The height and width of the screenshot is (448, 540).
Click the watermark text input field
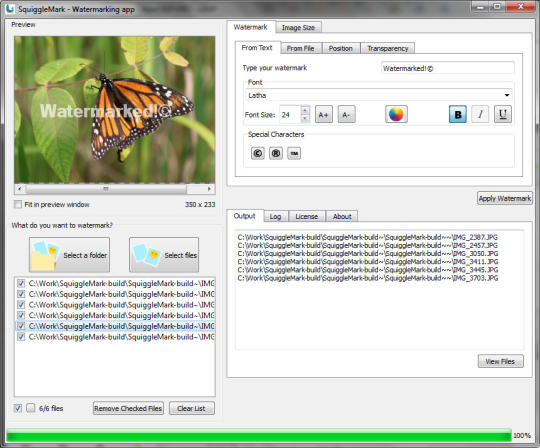448,68
